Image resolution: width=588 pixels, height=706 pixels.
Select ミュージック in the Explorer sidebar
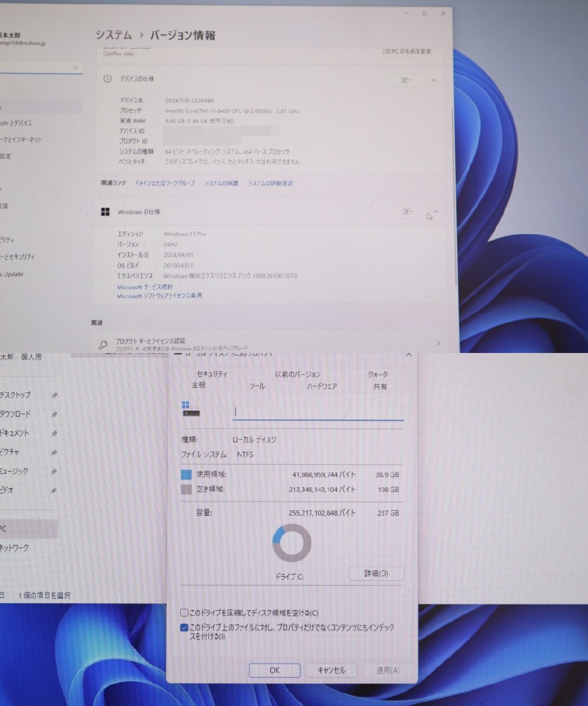click(x=14, y=472)
